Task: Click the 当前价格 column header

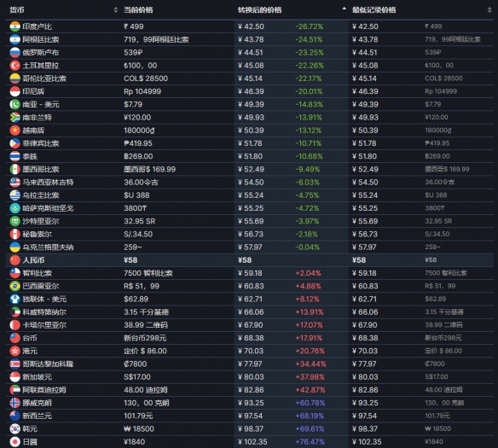Action: pos(138,10)
